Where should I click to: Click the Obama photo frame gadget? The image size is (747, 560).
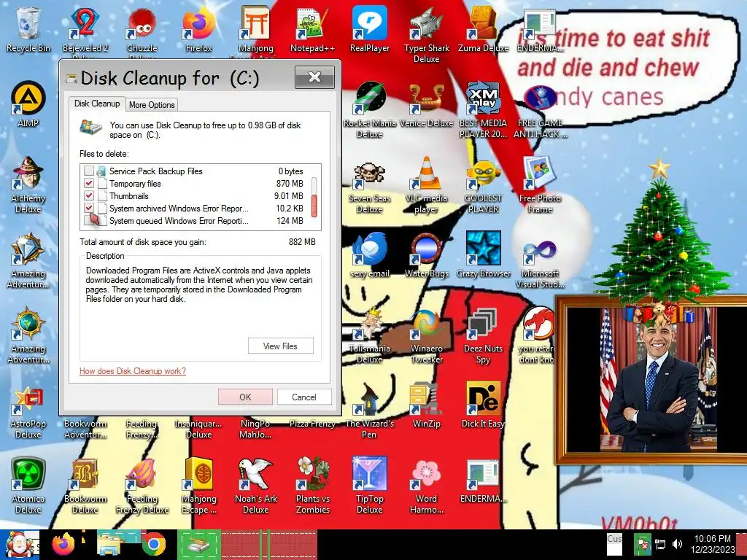[651, 379]
